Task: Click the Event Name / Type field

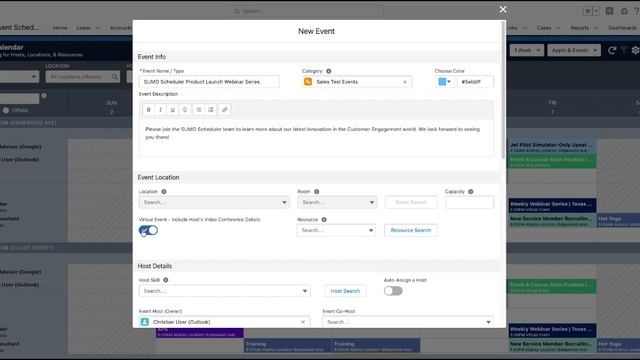Action: (209, 82)
